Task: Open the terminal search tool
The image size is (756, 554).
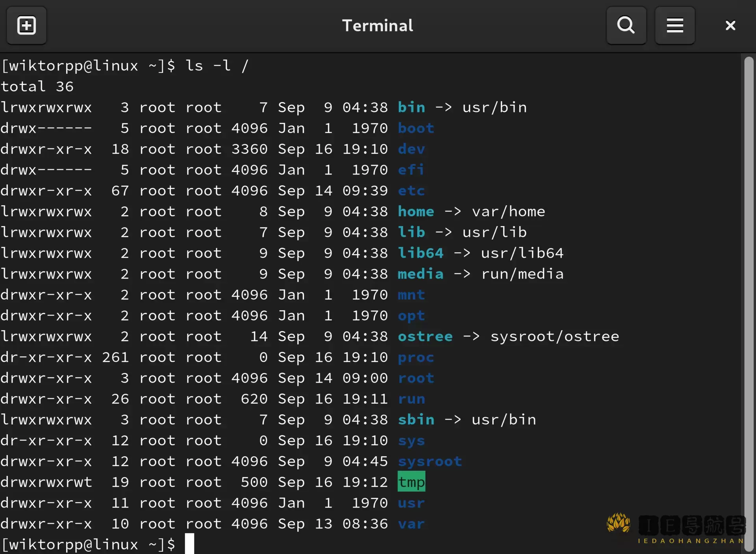Action: (626, 26)
